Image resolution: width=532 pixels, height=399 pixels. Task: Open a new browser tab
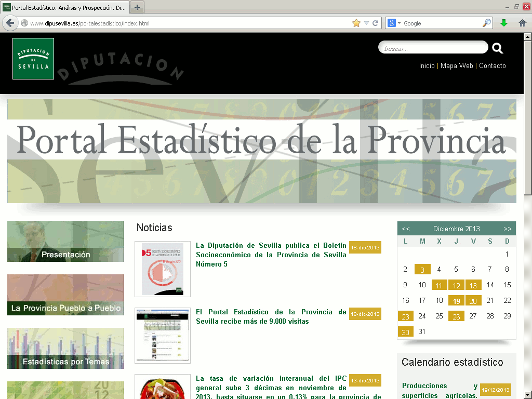(x=137, y=7)
